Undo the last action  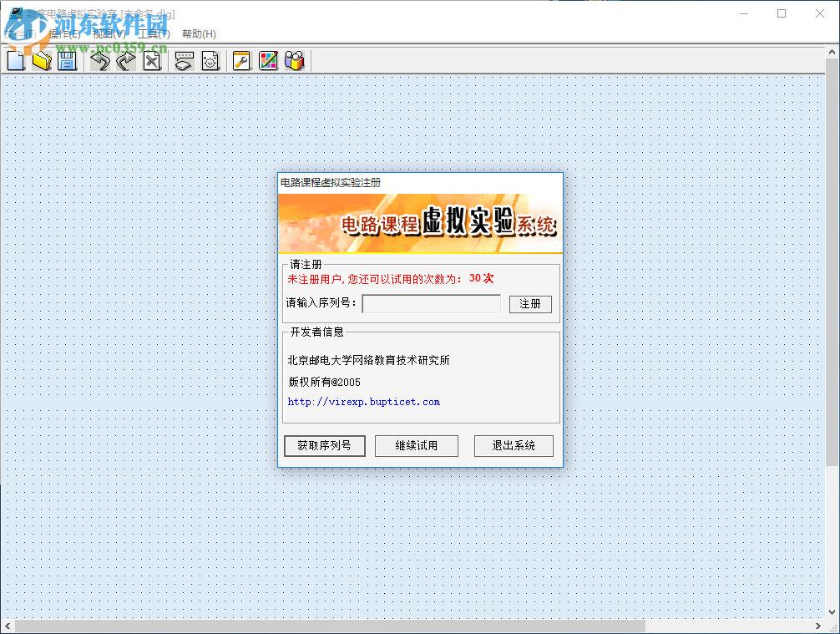(x=100, y=60)
